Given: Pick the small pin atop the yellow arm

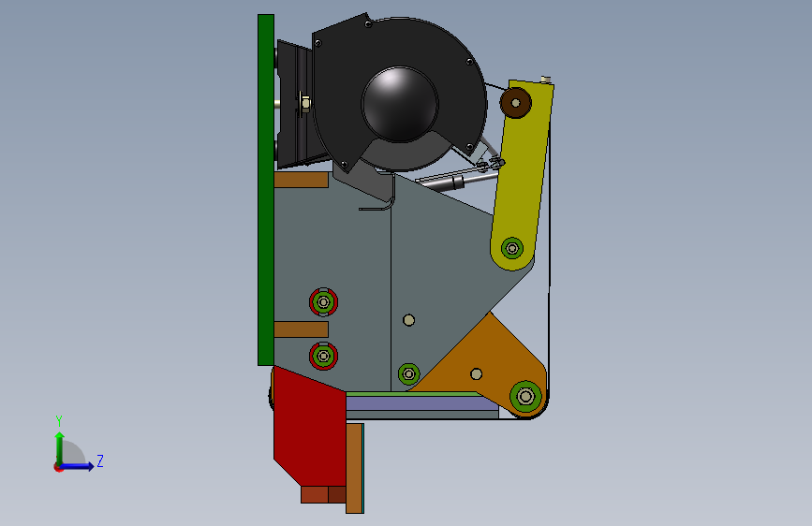Looking at the screenshot, I should click(x=545, y=80).
